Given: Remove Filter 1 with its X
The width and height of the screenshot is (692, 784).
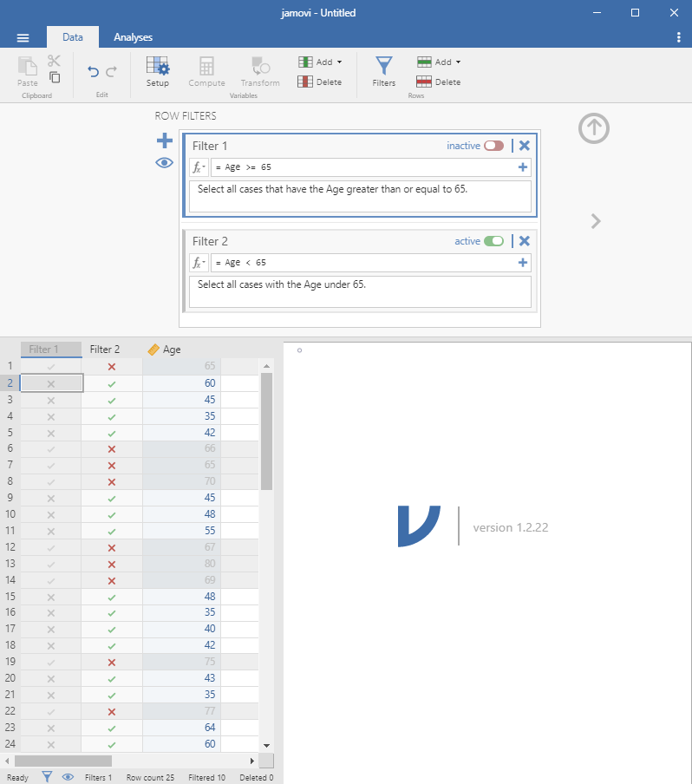Looking at the screenshot, I should point(524,146).
